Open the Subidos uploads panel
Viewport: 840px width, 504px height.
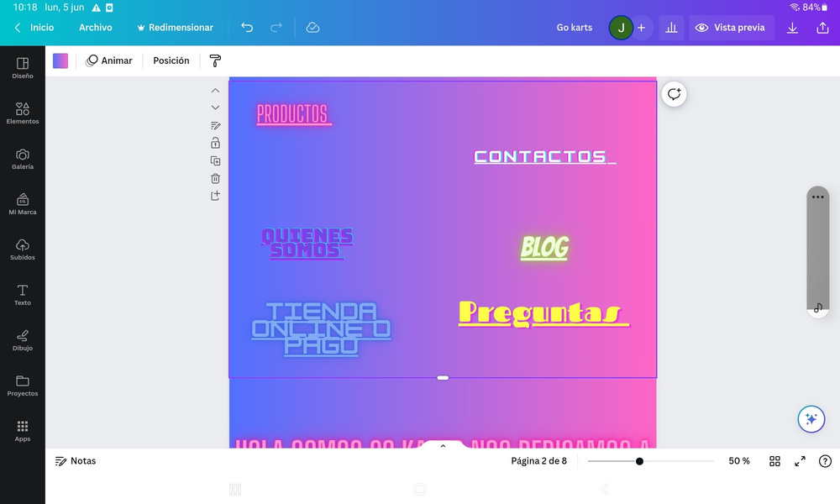(23, 249)
